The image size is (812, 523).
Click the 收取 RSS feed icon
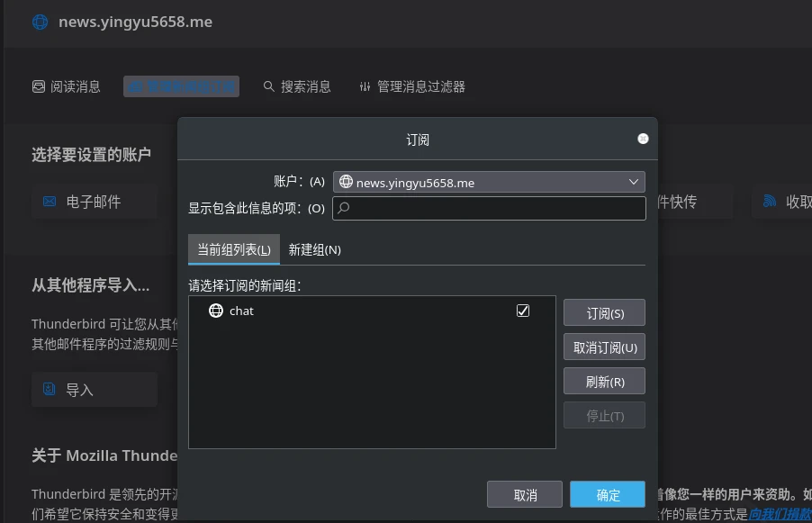[770, 202]
